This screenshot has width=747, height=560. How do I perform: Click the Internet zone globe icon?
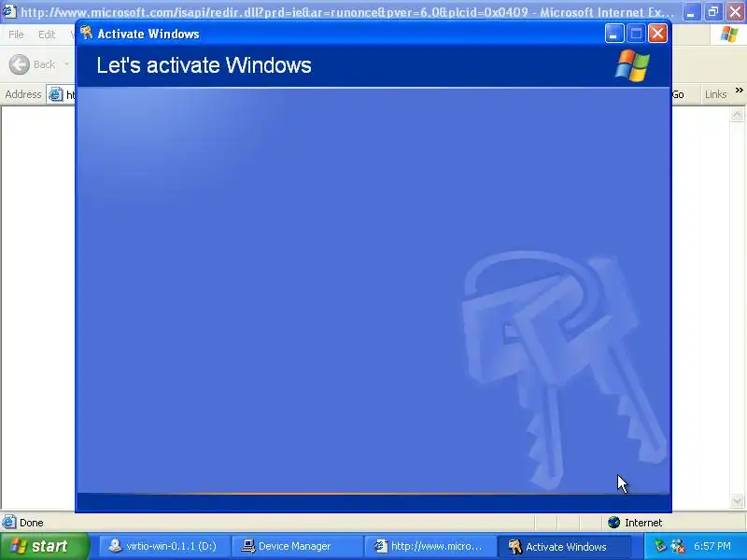tap(614, 523)
